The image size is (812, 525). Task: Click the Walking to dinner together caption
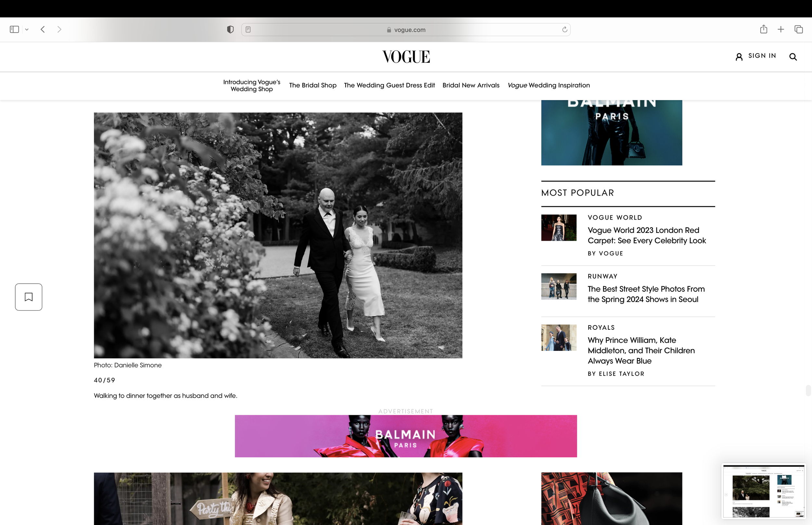(x=166, y=396)
